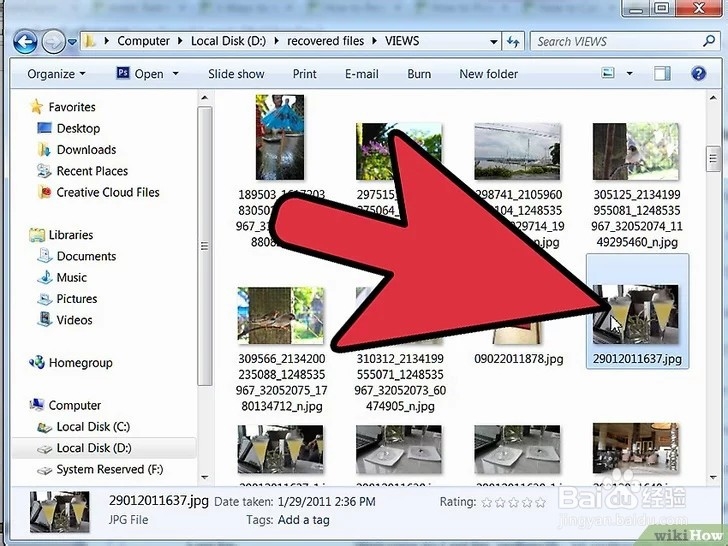Set rating to five stars
728x546 pixels.
[x=540, y=502]
